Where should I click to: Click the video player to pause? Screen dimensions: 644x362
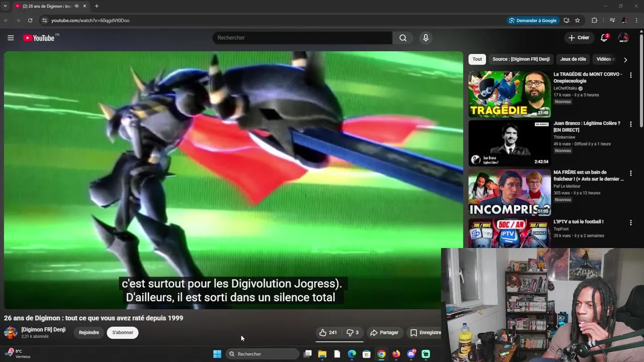click(x=233, y=180)
